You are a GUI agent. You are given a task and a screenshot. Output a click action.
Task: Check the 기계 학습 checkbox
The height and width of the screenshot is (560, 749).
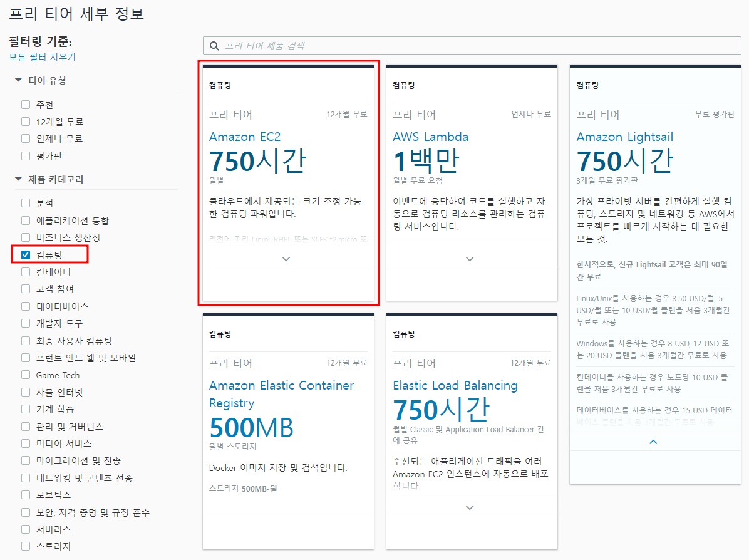coord(26,410)
